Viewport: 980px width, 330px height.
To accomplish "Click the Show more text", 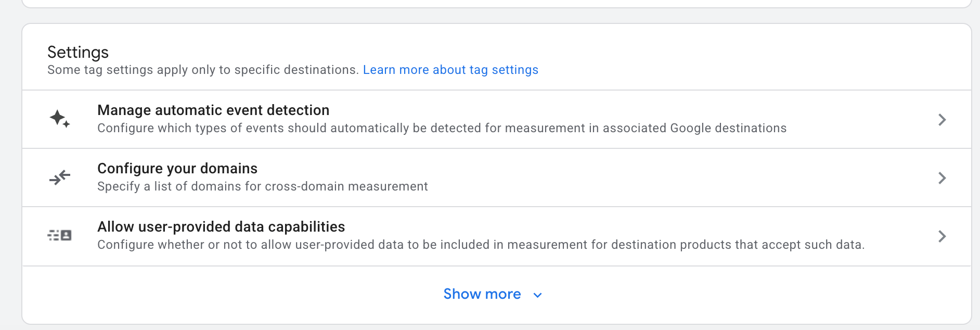I will point(482,294).
